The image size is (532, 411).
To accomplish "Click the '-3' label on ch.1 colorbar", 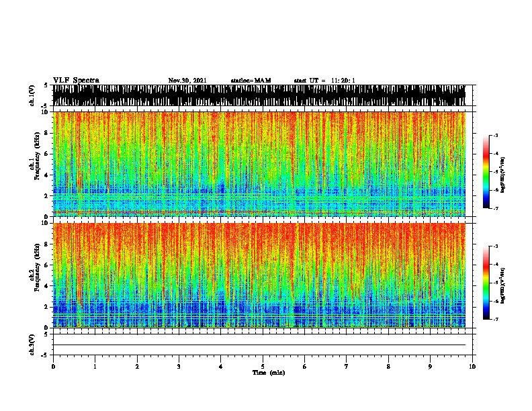I will pos(496,135).
